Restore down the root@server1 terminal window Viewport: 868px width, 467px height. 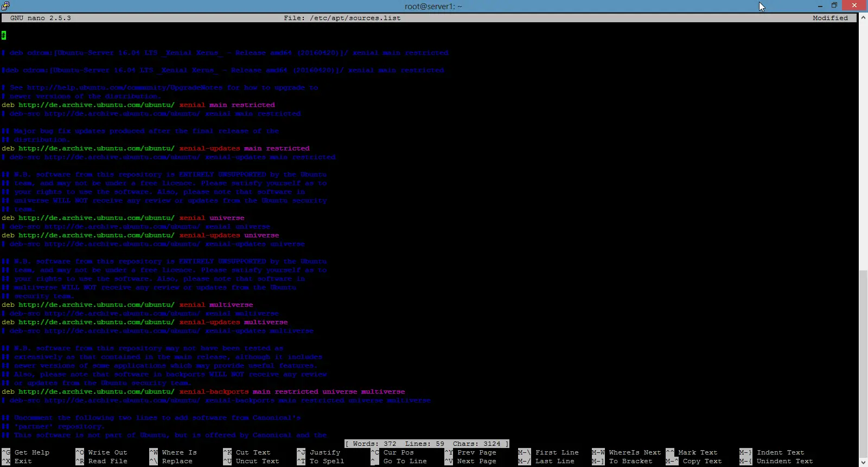(x=834, y=5)
